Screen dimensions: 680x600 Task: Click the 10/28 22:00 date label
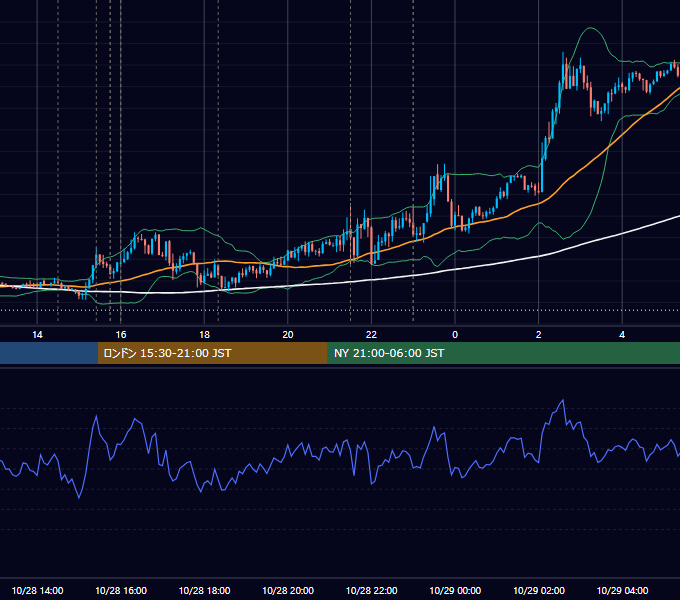pyautogui.click(x=371, y=590)
